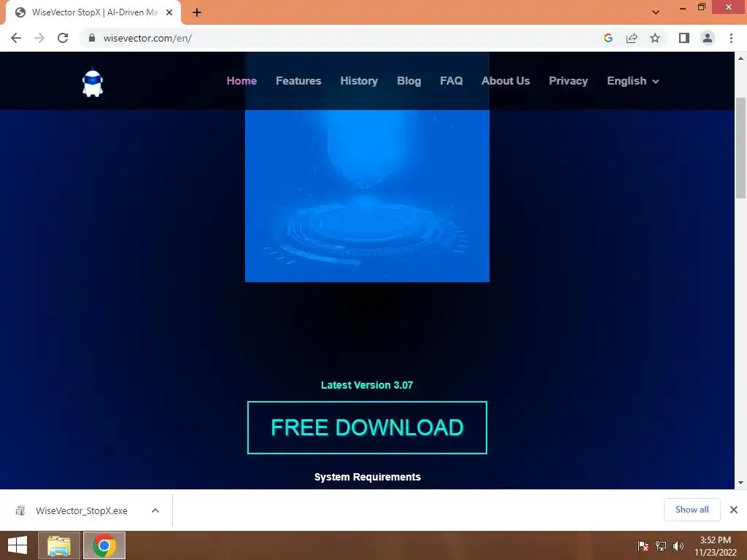The image size is (747, 560).
Task: Open the tab search dropdown
Action: tap(656, 12)
